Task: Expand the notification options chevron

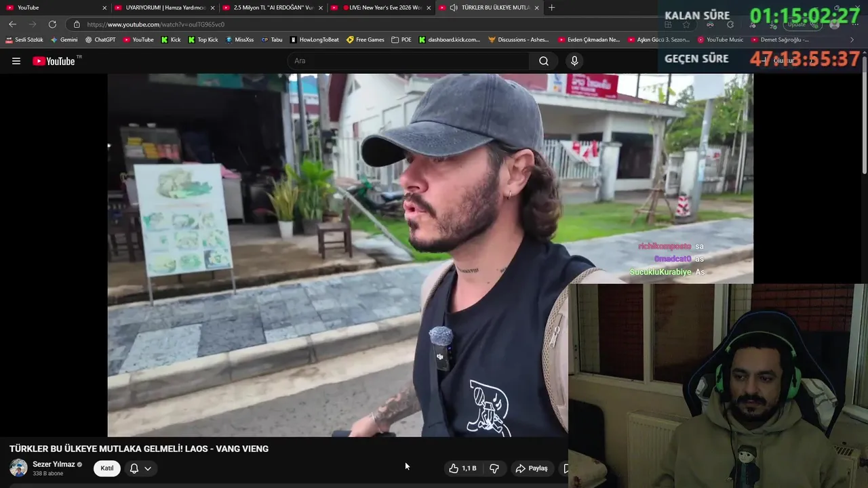Action: click(x=147, y=468)
